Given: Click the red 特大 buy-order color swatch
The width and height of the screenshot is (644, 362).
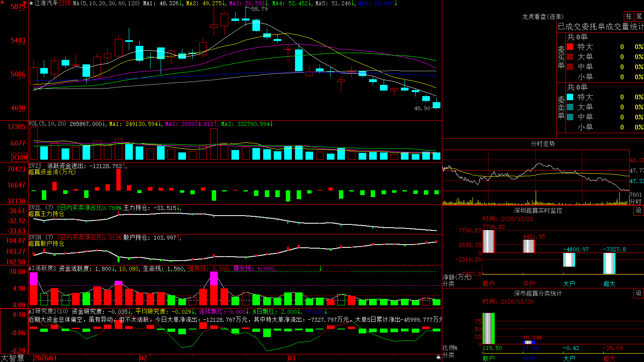Looking at the screenshot, I should pos(570,47).
